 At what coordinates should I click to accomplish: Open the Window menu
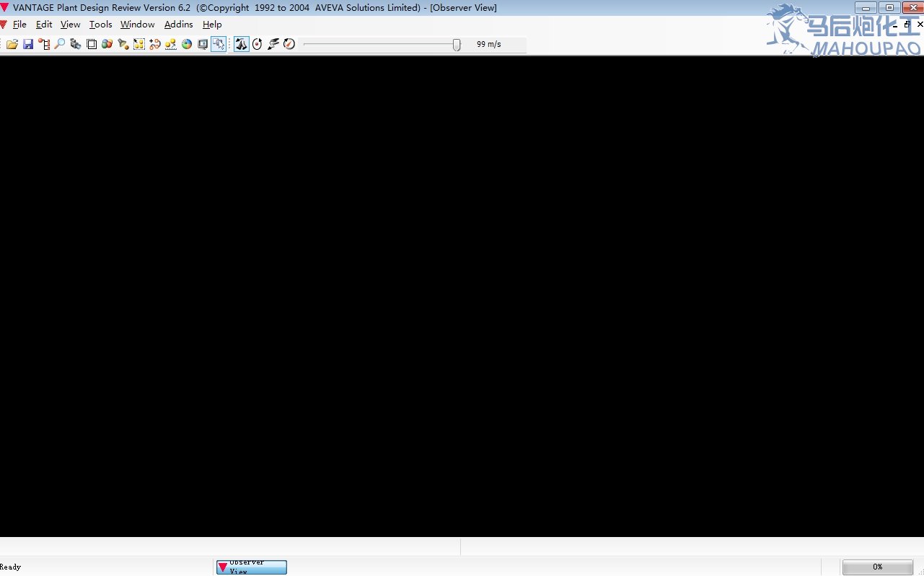137,25
